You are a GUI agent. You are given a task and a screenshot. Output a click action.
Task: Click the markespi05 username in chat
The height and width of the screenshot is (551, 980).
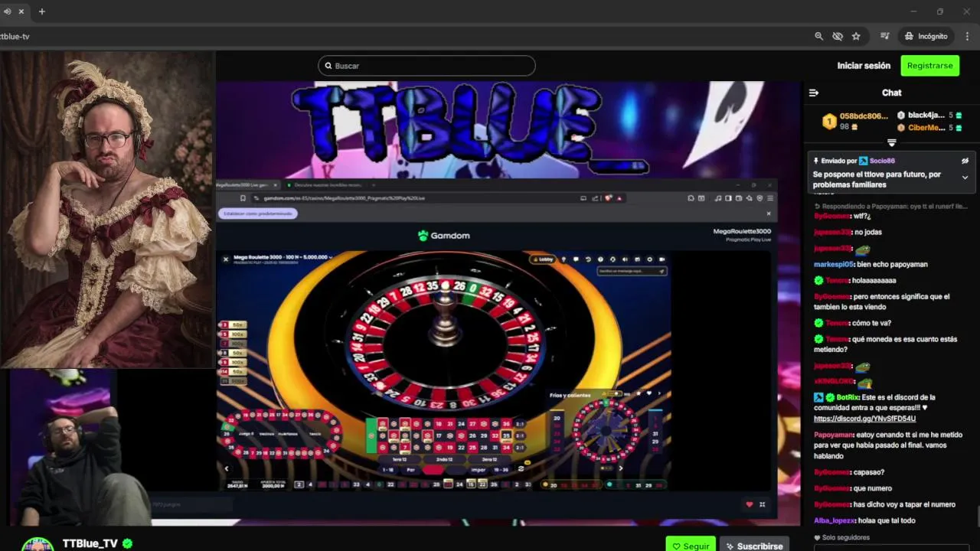833,264
